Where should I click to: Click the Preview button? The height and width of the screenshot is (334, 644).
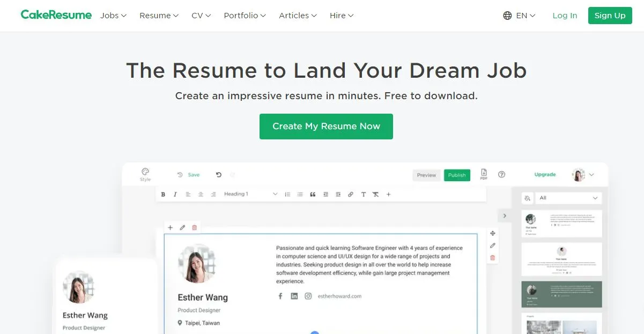426,175
